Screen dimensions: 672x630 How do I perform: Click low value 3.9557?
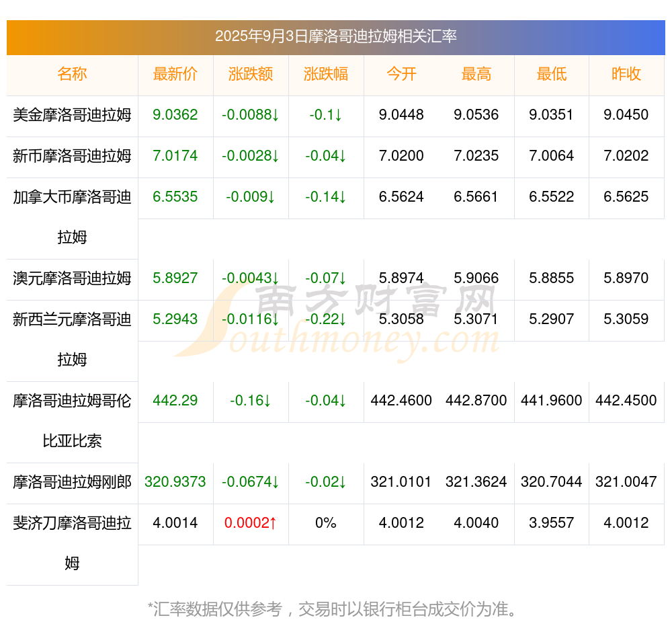coord(551,523)
